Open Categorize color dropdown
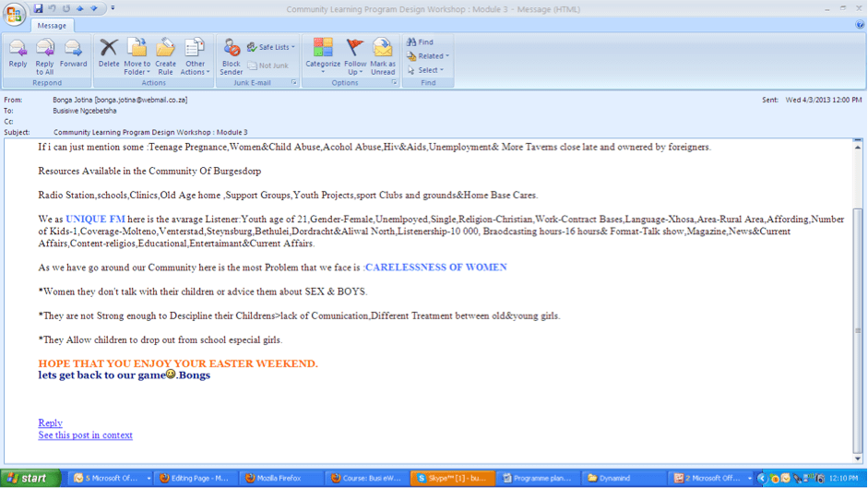This screenshot has height=488, width=868. tap(323, 56)
